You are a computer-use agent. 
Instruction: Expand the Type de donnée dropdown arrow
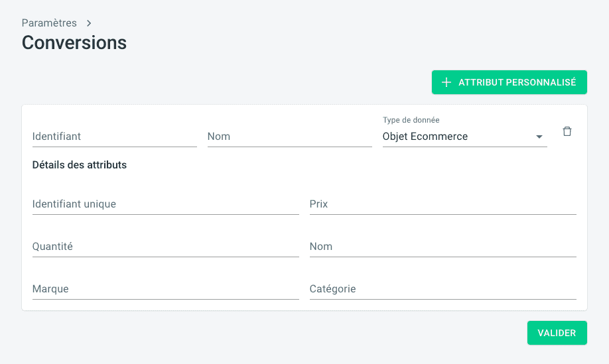539,137
